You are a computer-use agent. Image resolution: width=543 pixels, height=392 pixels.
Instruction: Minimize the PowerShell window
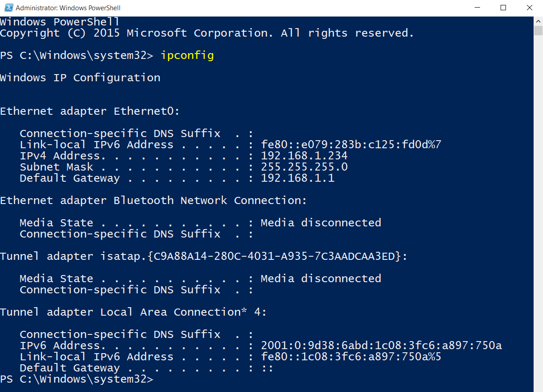click(477, 8)
